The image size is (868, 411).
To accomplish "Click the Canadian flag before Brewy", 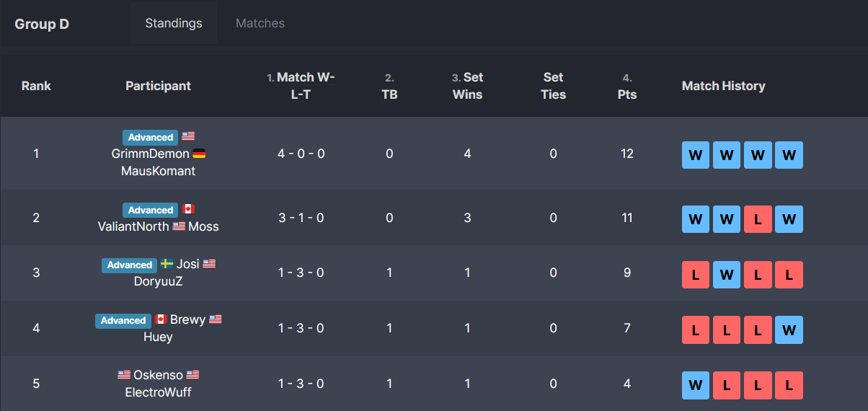I will click(161, 319).
